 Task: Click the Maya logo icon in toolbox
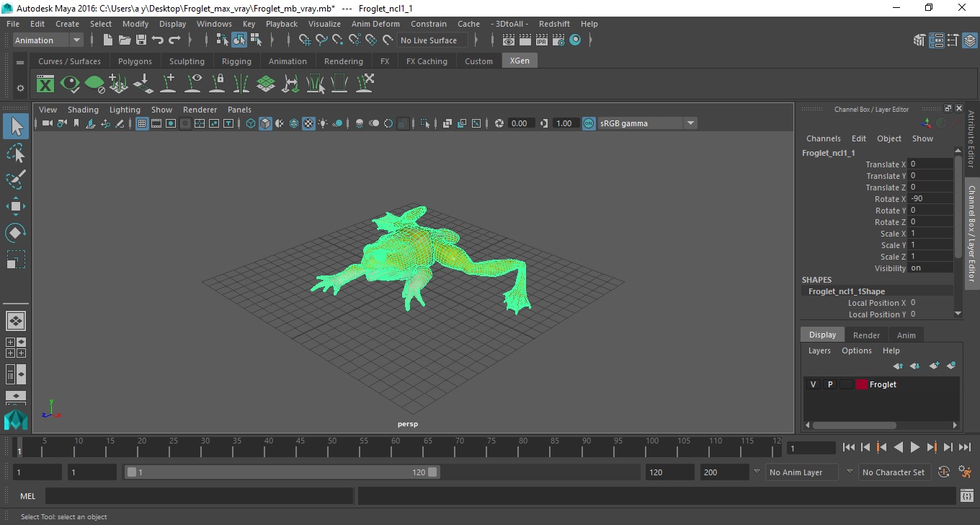click(x=16, y=419)
